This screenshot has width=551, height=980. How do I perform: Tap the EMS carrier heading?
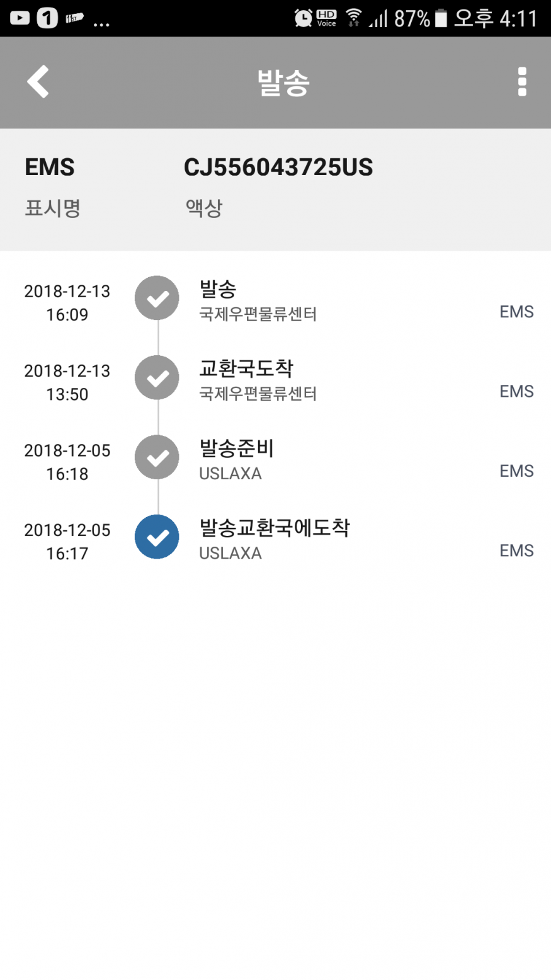pos(50,168)
